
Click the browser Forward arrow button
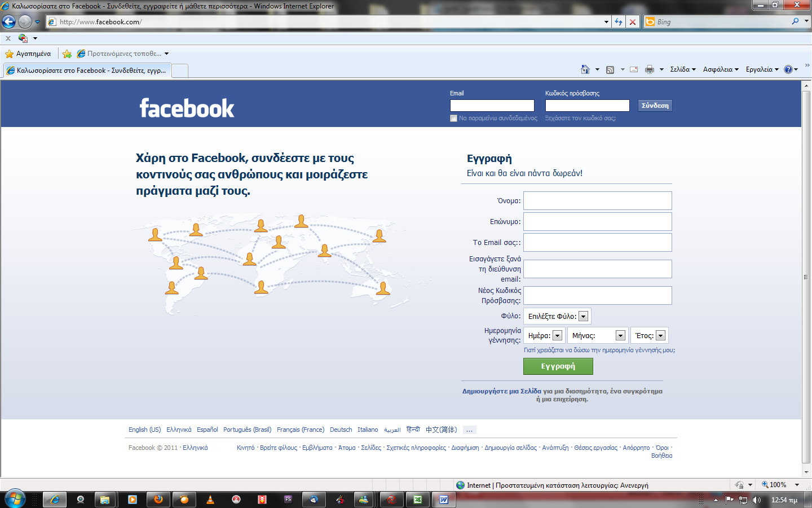point(25,21)
